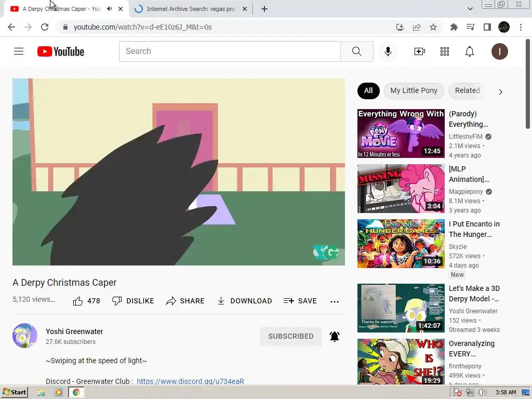Go to YouTube home via logo

click(x=61, y=51)
